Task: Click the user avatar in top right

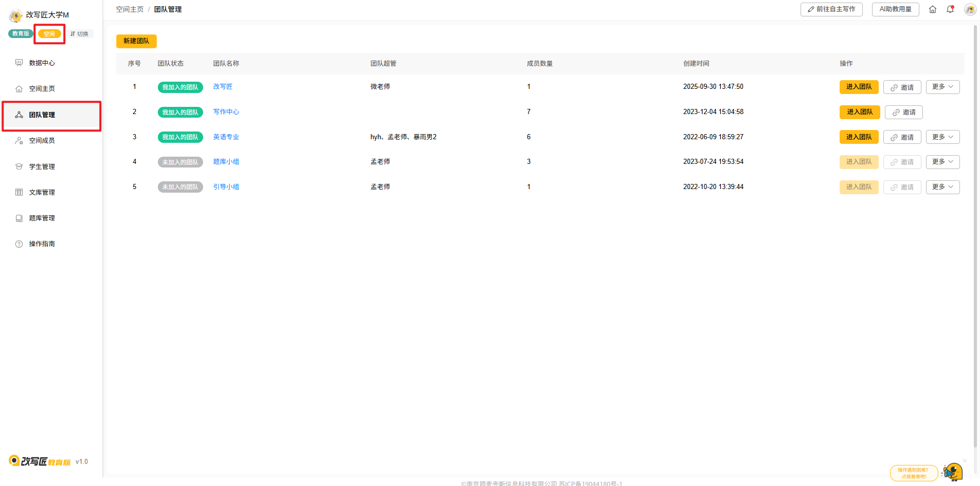Action: tap(970, 9)
